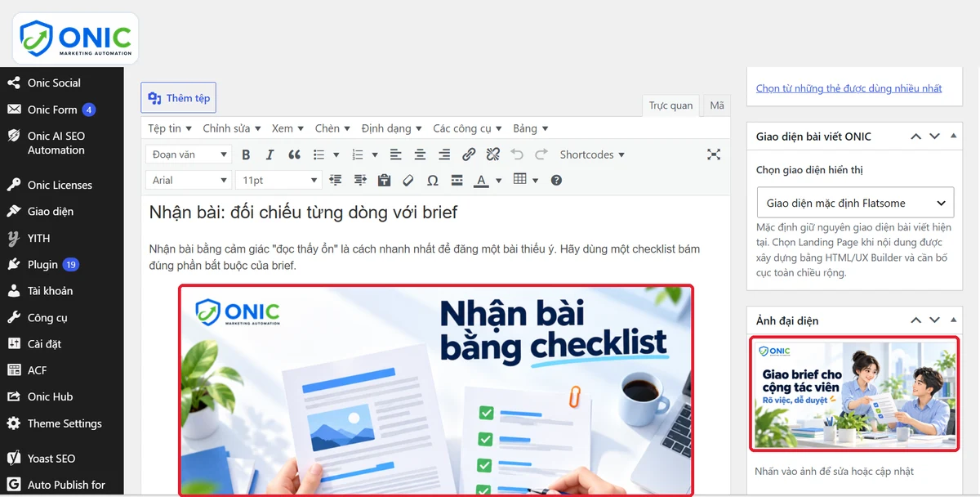This screenshot has height=497, width=980.
Task: Click the paste as text clipboard icon
Action: pos(385,180)
